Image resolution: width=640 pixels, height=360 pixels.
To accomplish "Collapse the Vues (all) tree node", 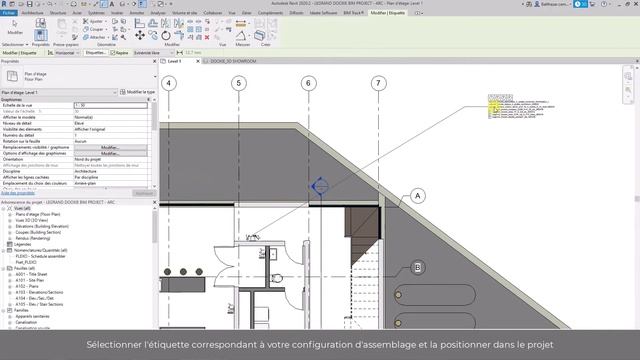I will click(x=4, y=208).
